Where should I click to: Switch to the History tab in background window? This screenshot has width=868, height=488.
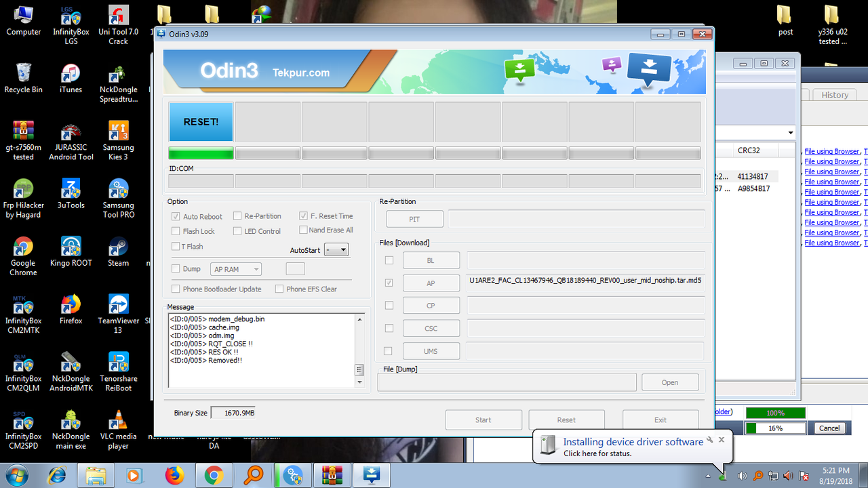[x=835, y=95]
